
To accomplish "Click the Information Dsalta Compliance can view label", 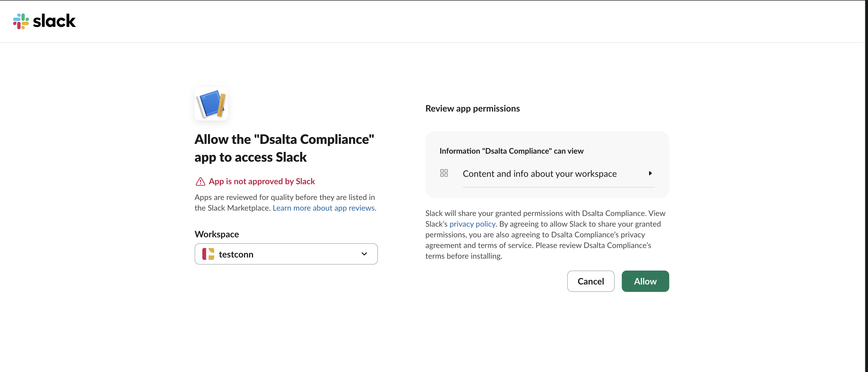I will 511,151.
